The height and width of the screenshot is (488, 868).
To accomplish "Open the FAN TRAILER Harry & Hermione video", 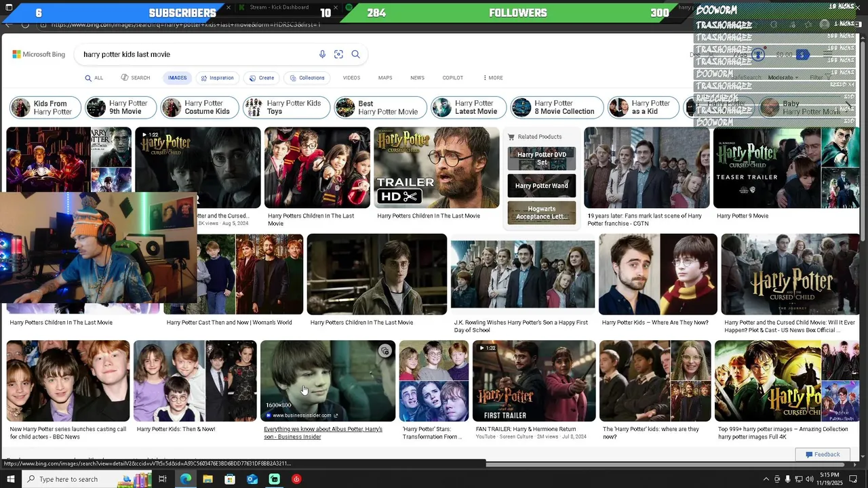I will tap(534, 381).
